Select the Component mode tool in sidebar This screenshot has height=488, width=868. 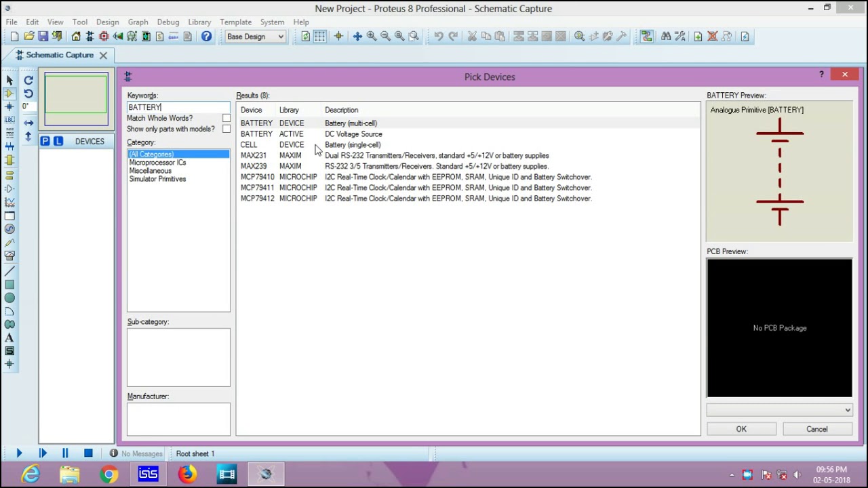coord(9,94)
